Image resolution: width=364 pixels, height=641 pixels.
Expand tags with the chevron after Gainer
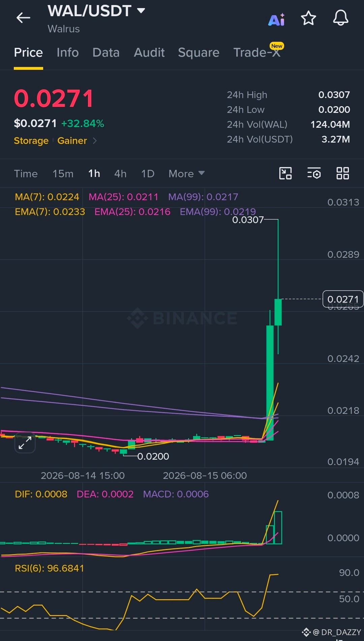95,141
